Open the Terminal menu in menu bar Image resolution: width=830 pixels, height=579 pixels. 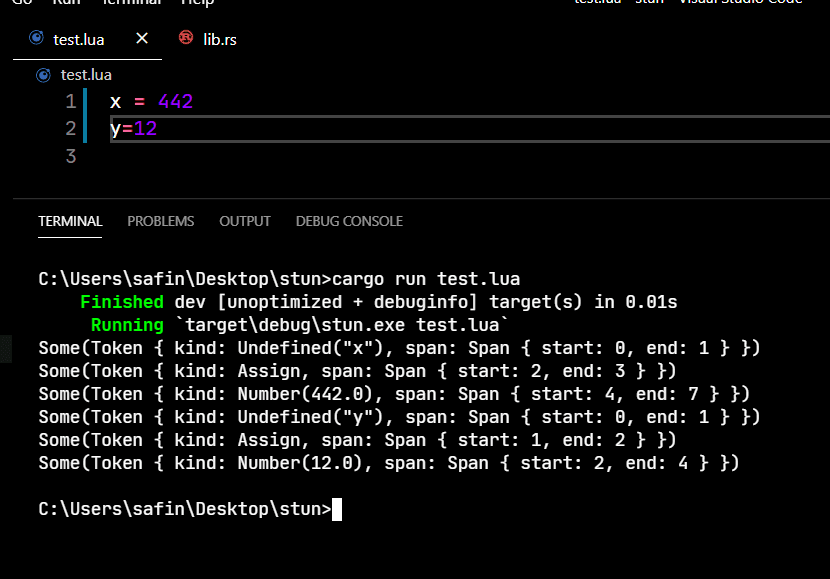[x=131, y=2]
